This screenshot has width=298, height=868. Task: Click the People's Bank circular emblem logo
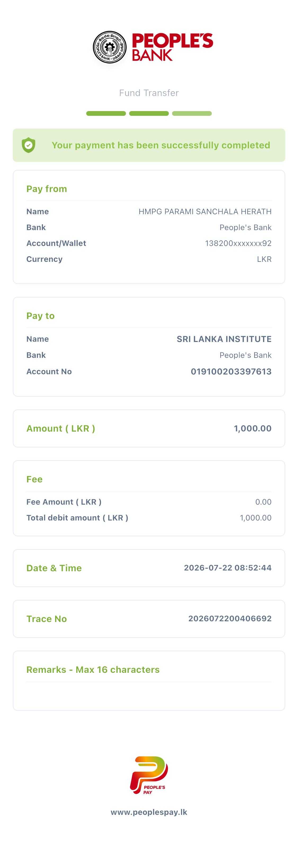(x=110, y=47)
